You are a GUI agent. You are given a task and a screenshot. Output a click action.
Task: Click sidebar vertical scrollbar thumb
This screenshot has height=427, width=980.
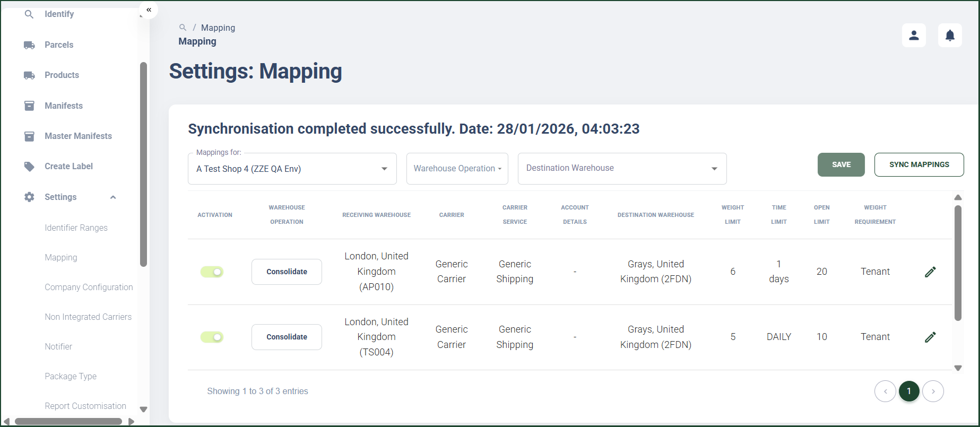tap(143, 164)
